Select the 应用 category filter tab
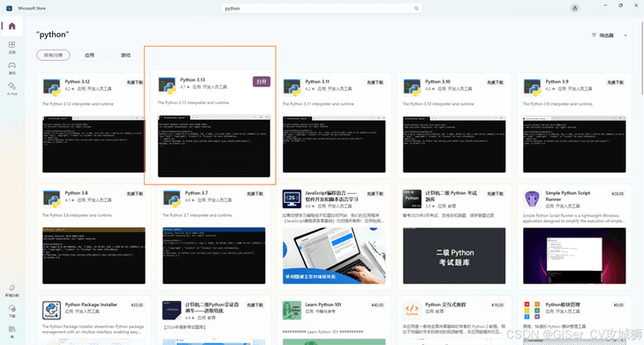This screenshot has width=644, height=345. pyautogui.click(x=89, y=55)
